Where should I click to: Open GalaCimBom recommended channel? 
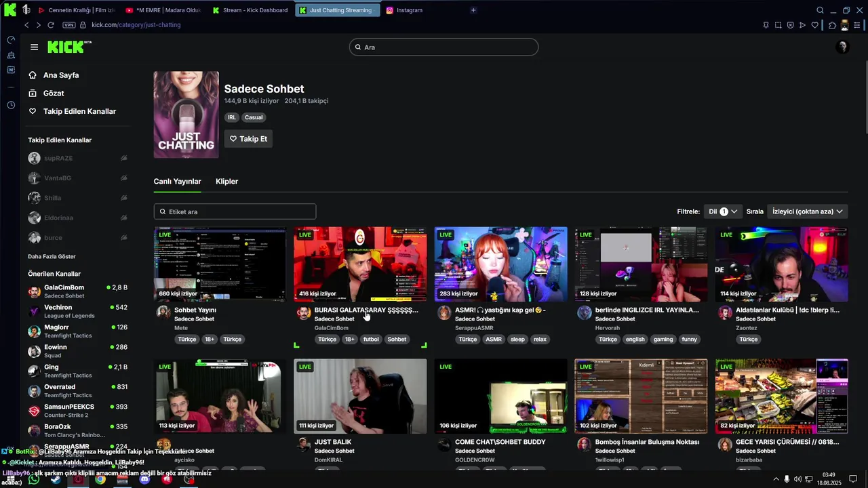(77, 291)
